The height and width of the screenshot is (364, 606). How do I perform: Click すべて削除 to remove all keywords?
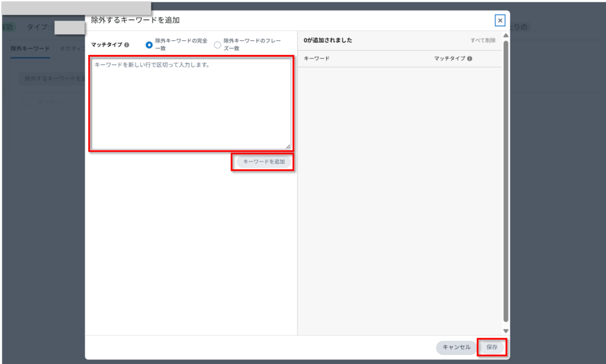pyautogui.click(x=483, y=41)
